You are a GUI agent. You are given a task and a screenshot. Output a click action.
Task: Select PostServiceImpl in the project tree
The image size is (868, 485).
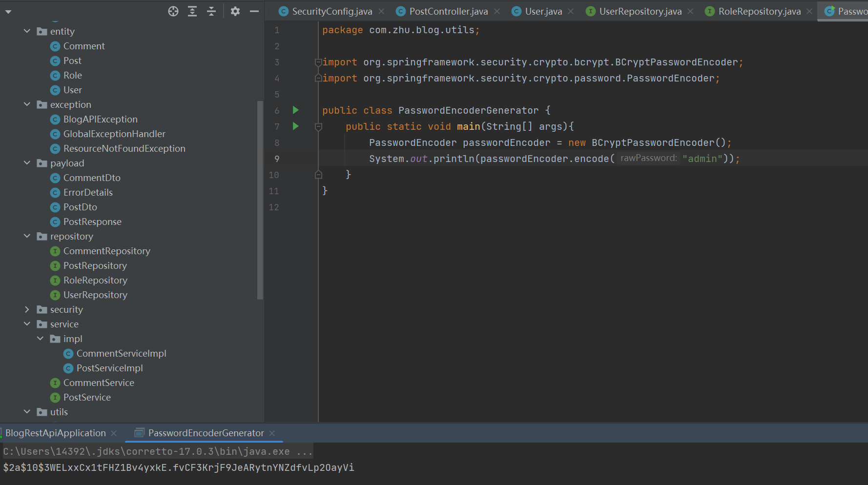(x=110, y=368)
